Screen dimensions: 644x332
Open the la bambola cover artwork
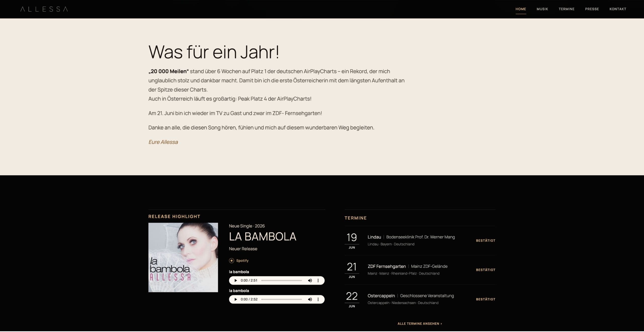coord(183,257)
